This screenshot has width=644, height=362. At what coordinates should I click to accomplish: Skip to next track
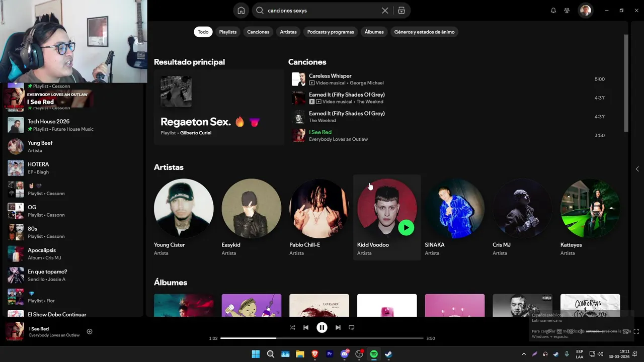pyautogui.click(x=338, y=327)
